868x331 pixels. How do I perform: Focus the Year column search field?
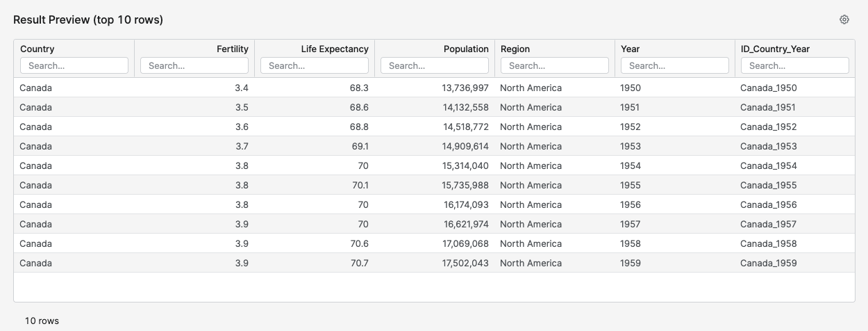675,65
